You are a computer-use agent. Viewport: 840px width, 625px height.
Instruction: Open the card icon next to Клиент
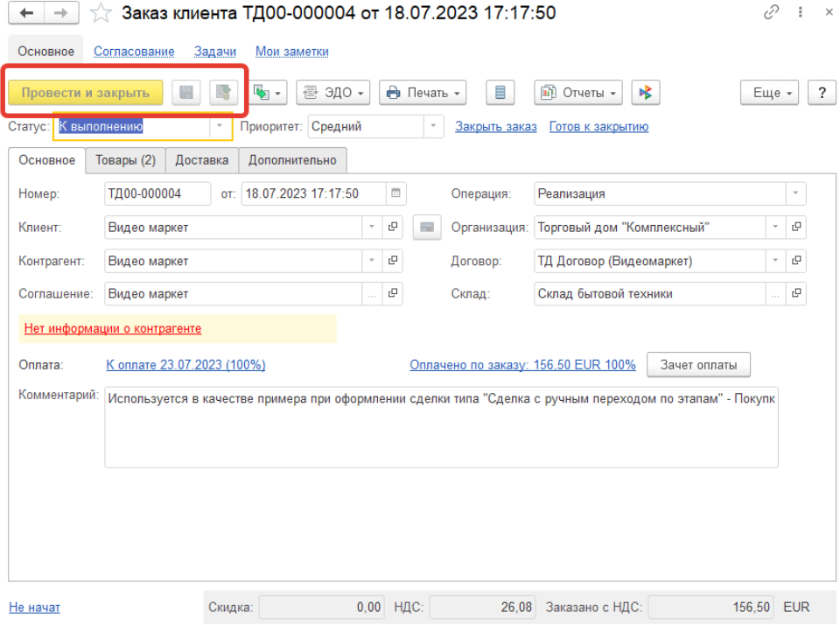[x=427, y=228]
